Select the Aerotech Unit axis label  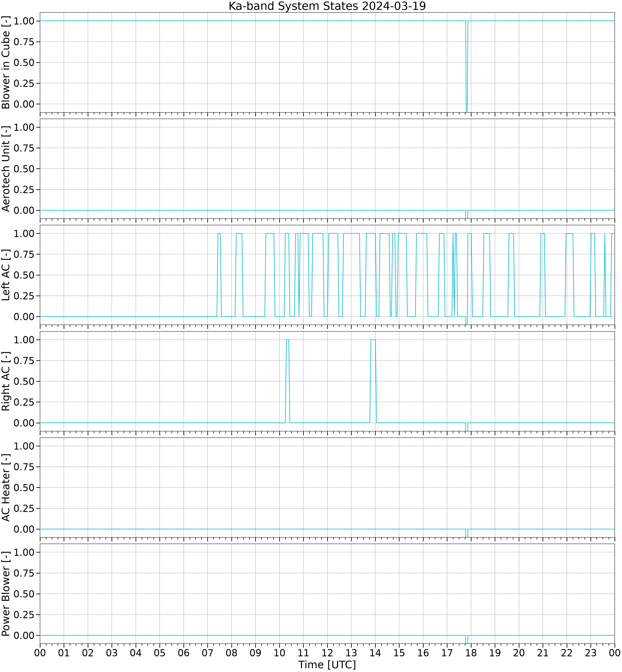[x=6, y=169]
